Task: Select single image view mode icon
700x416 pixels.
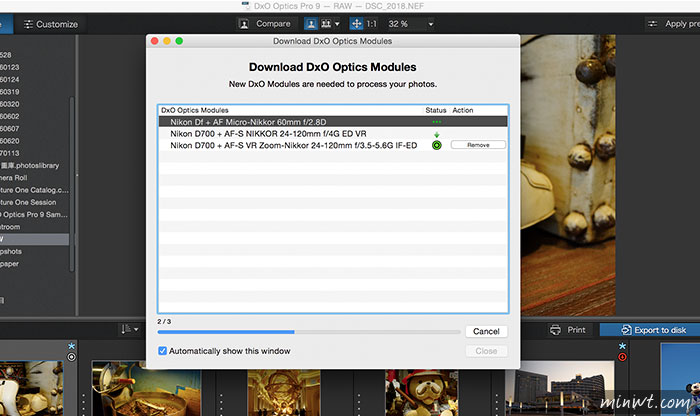Action: tap(311, 24)
